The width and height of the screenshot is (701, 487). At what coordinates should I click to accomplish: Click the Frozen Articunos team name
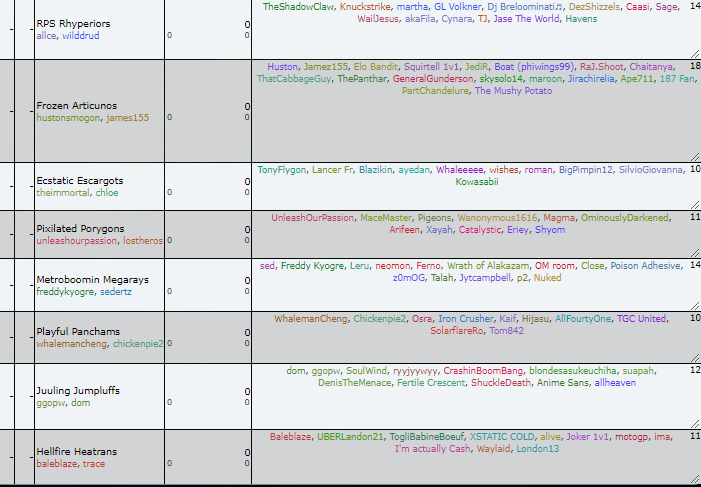(x=76, y=106)
